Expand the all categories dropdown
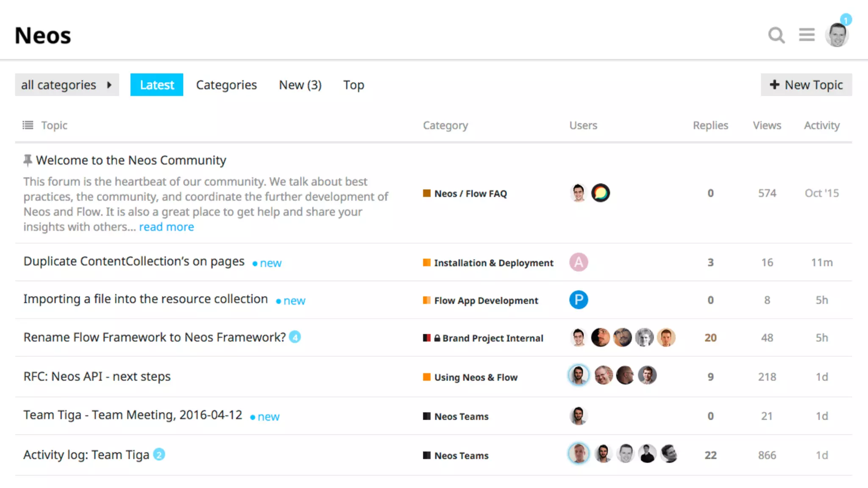This screenshot has height=488, width=868. coord(67,85)
